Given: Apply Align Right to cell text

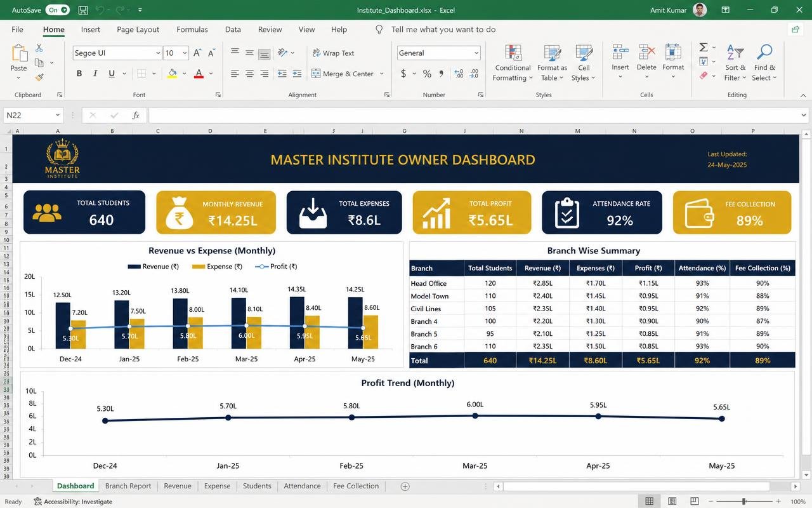Looking at the screenshot, I should point(265,74).
